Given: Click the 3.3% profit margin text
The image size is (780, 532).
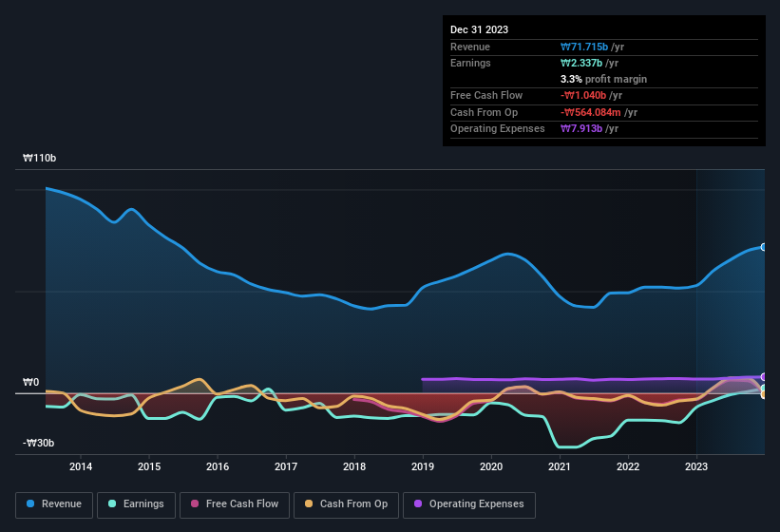Looking at the screenshot, I should [603, 79].
